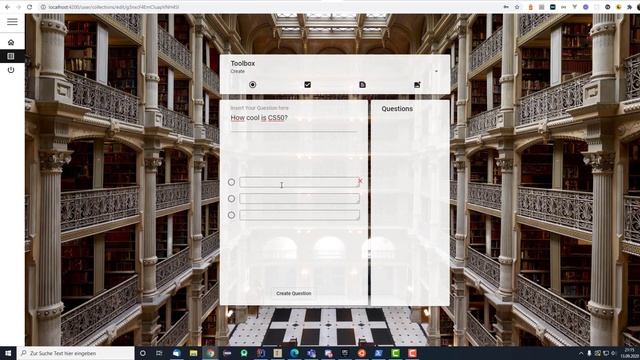Add a text document question type
Screen dimensions: 640x360
(x=362, y=84)
